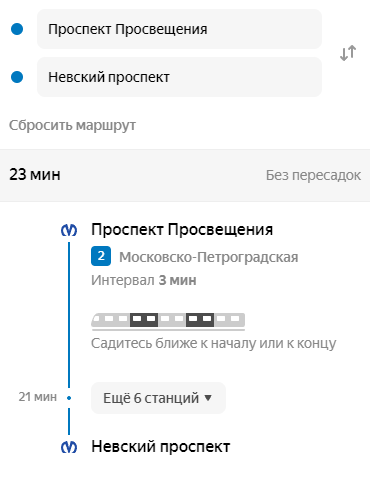Click the Без пересадок label

tap(313, 175)
